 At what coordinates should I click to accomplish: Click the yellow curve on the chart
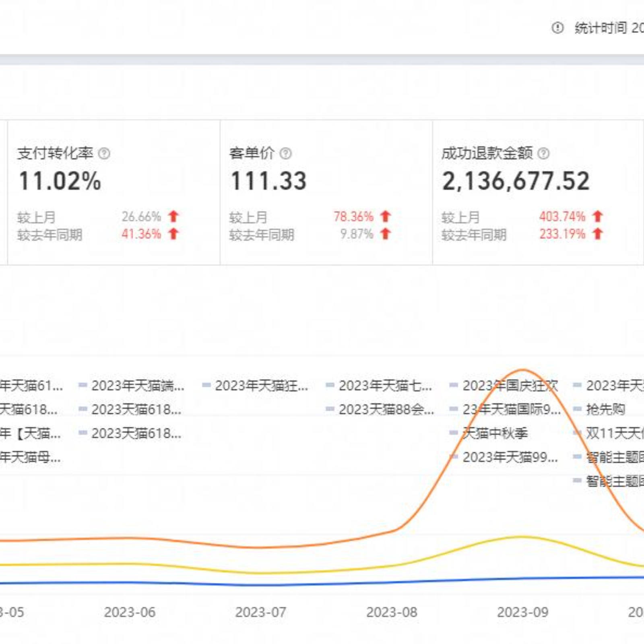click(522, 537)
